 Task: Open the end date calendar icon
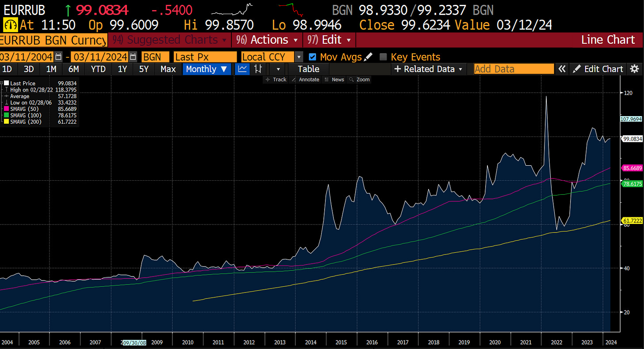tap(134, 57)
